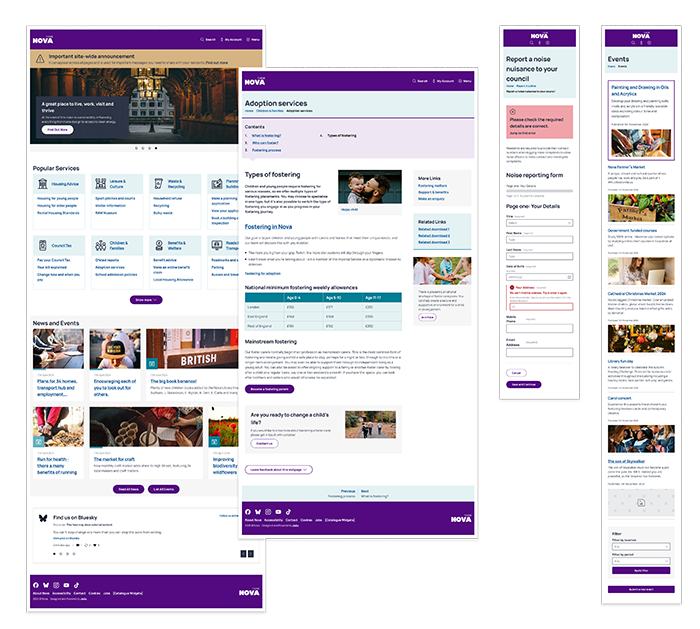700x629 pixels.
Task: Click the Children & Families breadcrumb on Adoption page
Action: (270, 111)
